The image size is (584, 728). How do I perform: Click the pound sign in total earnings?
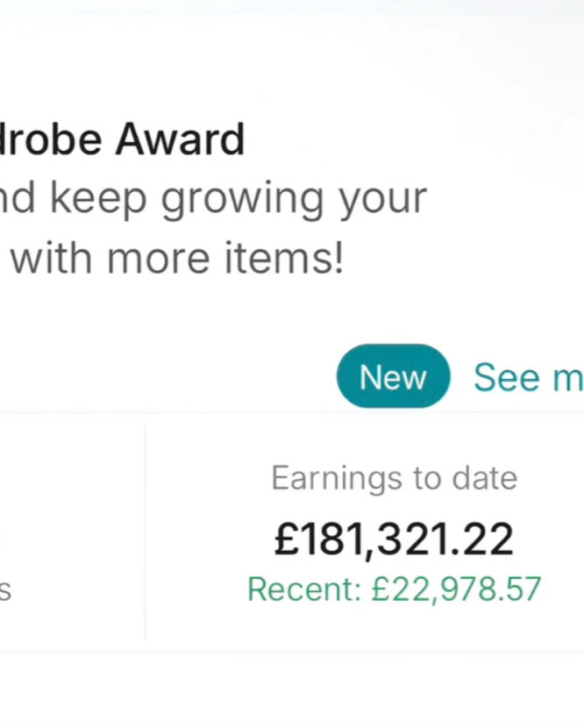tap(287, 539)
